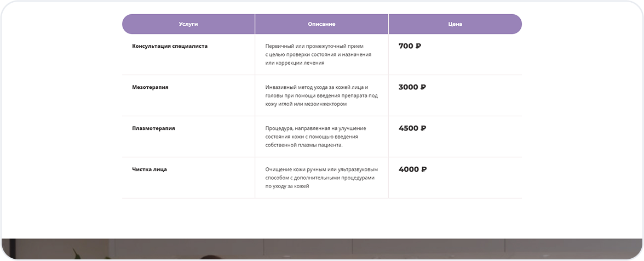This screenshot has width=644, height=261.
Task: Click the phrase по уходу за кожей
Action: click(287, 186)
